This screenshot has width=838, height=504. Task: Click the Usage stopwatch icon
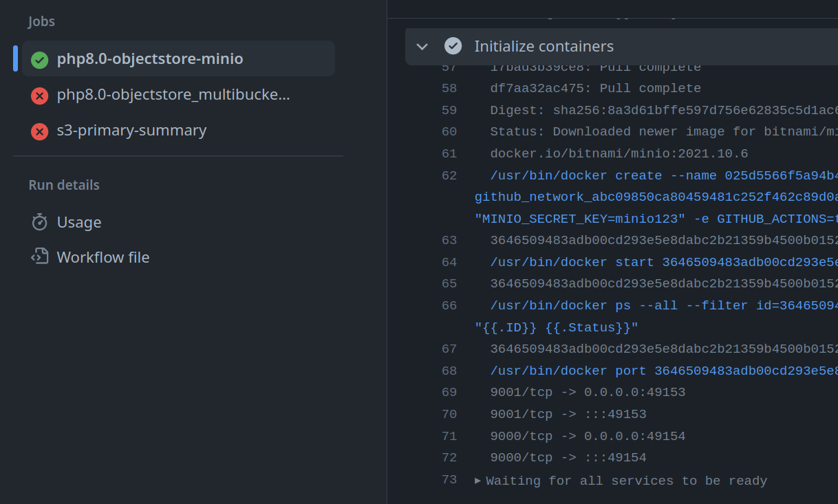pyautogui.click(x=40, y=222)
